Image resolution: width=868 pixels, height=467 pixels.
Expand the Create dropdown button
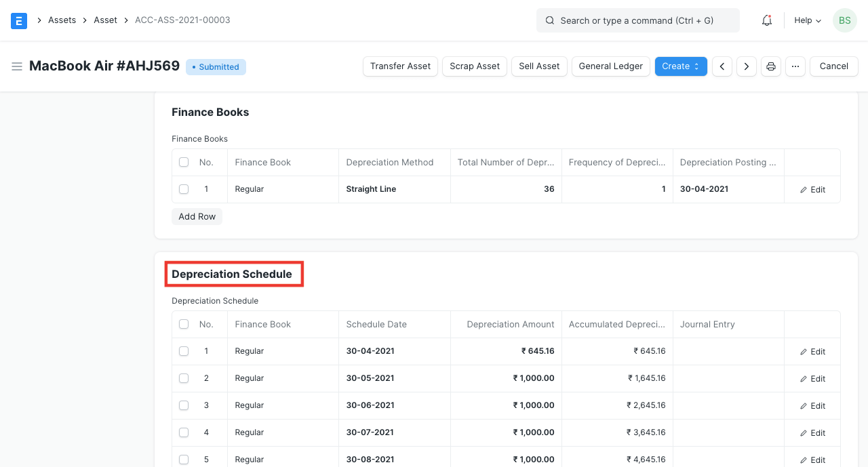click(681, 66)
